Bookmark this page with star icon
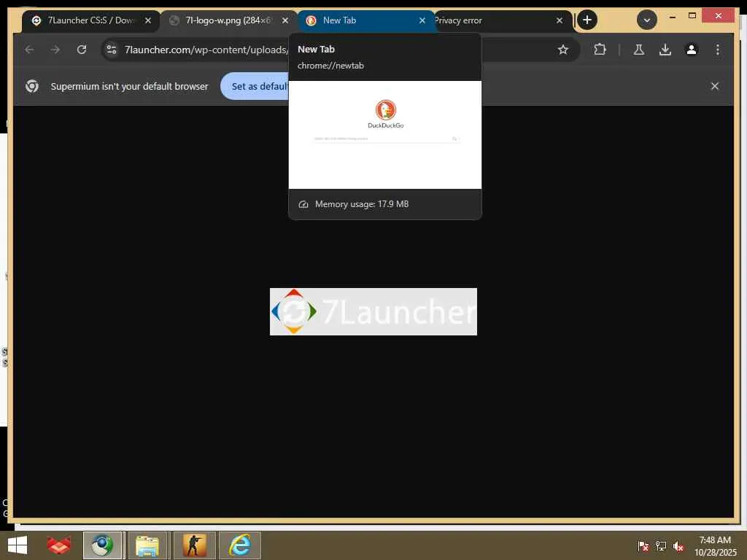This screenshot has height=560, width=747. [x=563, y=50]
